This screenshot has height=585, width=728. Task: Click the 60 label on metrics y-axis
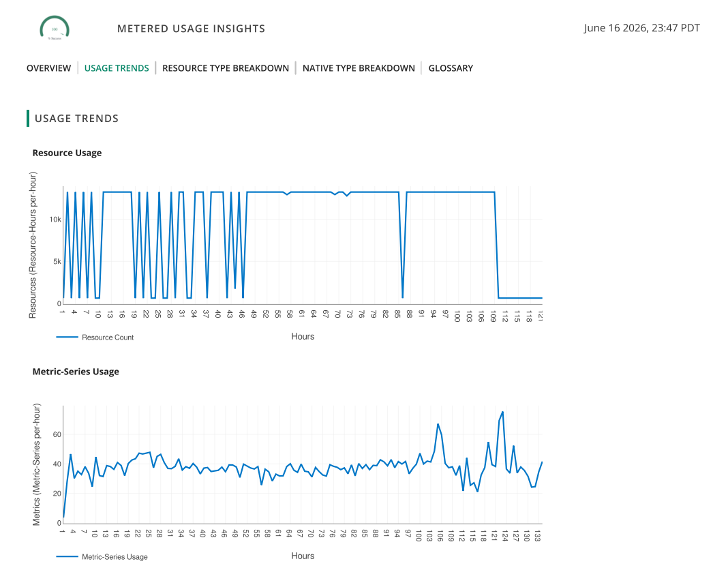57,434
